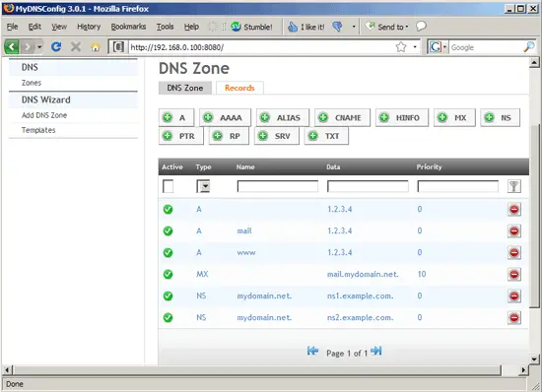This screenshot has height=392, width=542.
Task: Add a new CNAME record
Action: pyautogui.click(x=342, y=118)
